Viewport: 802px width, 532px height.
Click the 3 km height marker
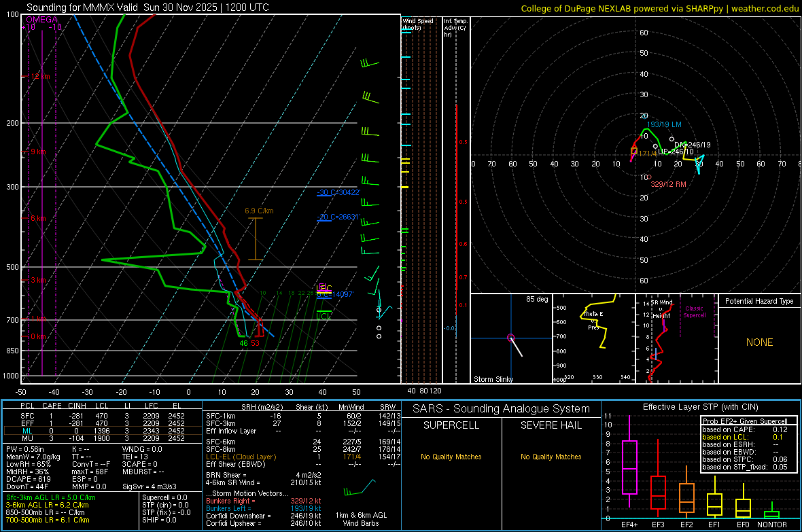(x=38, y=280)
